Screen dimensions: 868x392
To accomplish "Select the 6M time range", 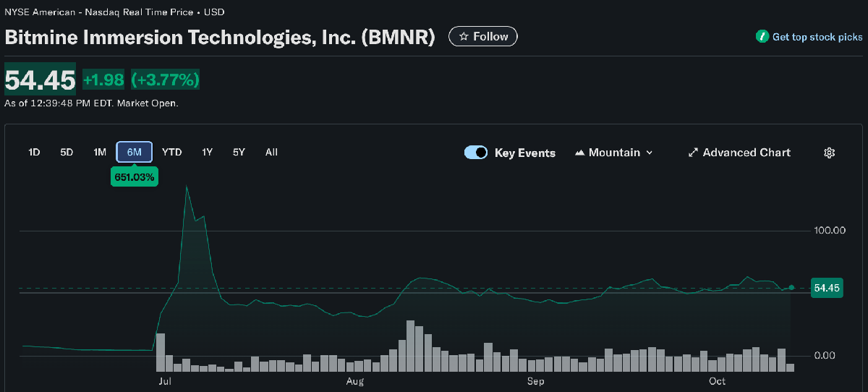I will click(135, 152).
